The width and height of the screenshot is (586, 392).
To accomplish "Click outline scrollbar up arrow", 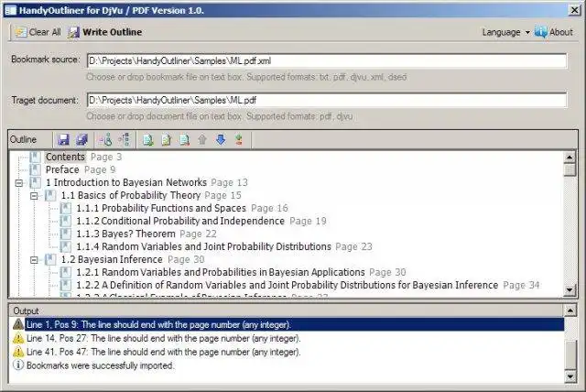I will coord(570,158).
